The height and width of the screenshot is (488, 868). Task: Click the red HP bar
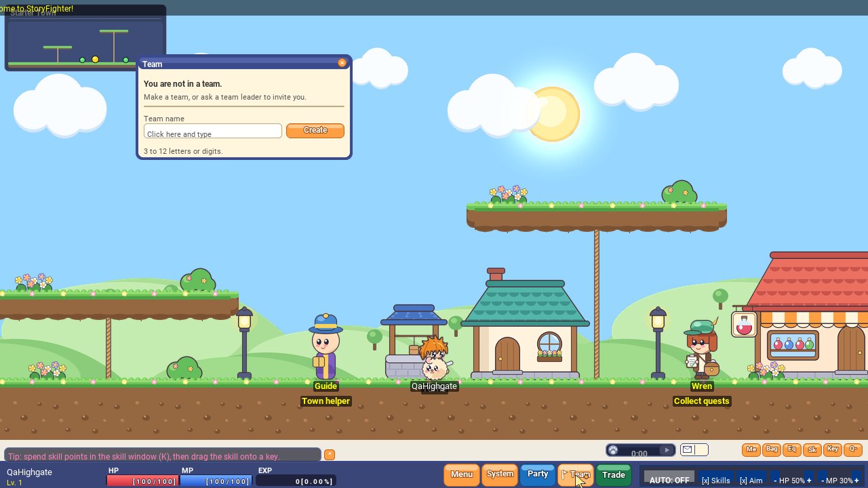click(142, 481)
